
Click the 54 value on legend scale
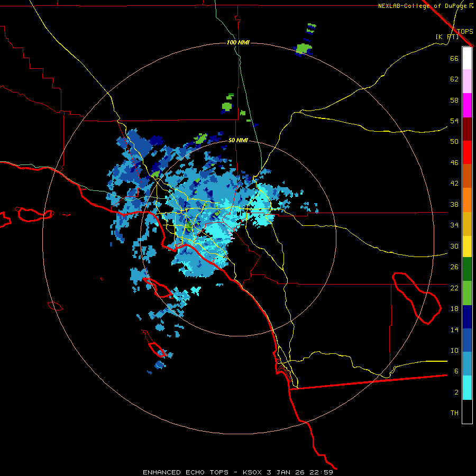454,121
